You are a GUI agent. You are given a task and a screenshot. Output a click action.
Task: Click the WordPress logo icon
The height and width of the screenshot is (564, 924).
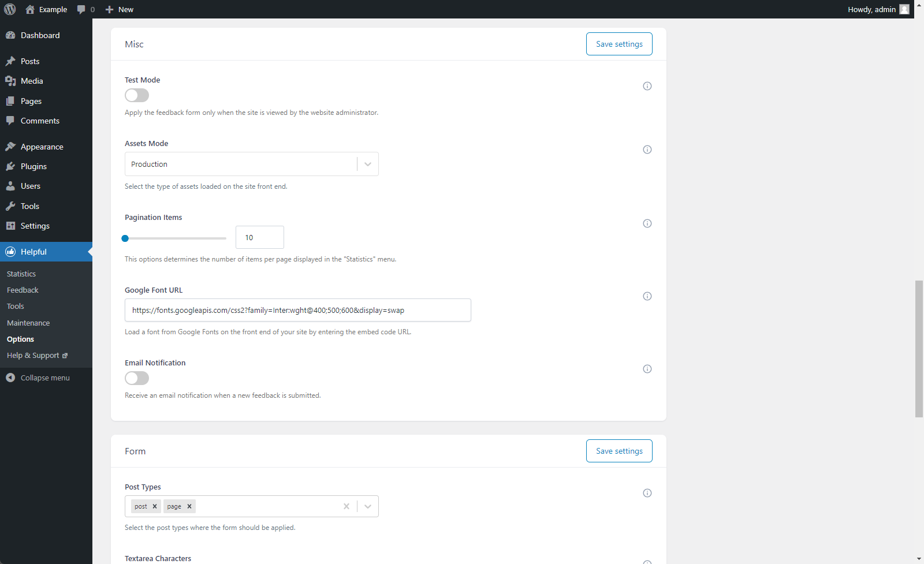pos(10,9)
